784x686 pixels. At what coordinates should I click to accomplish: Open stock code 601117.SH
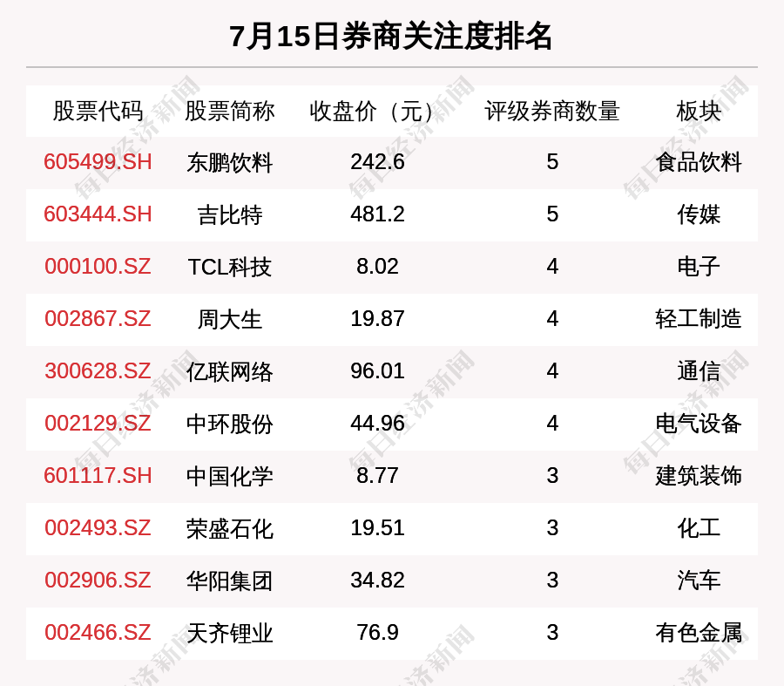click(98, 475)
